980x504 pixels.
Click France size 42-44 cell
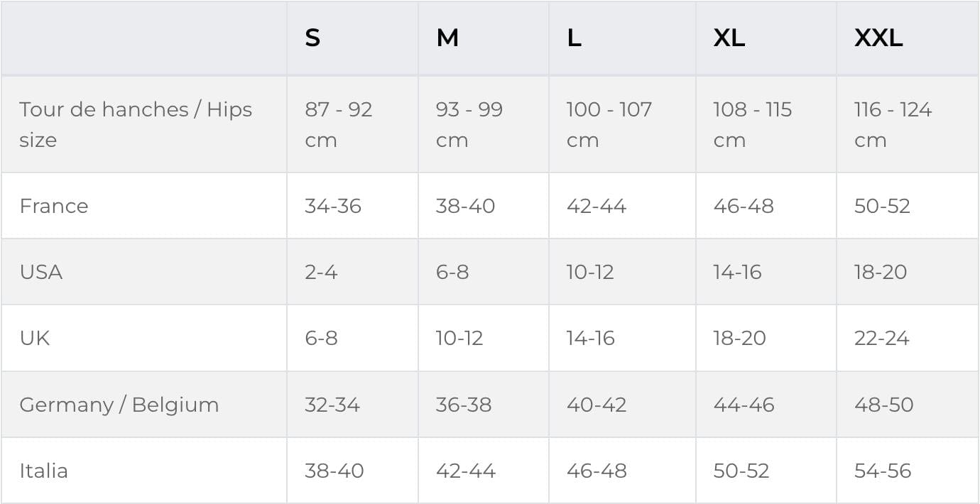pos(597,206)
